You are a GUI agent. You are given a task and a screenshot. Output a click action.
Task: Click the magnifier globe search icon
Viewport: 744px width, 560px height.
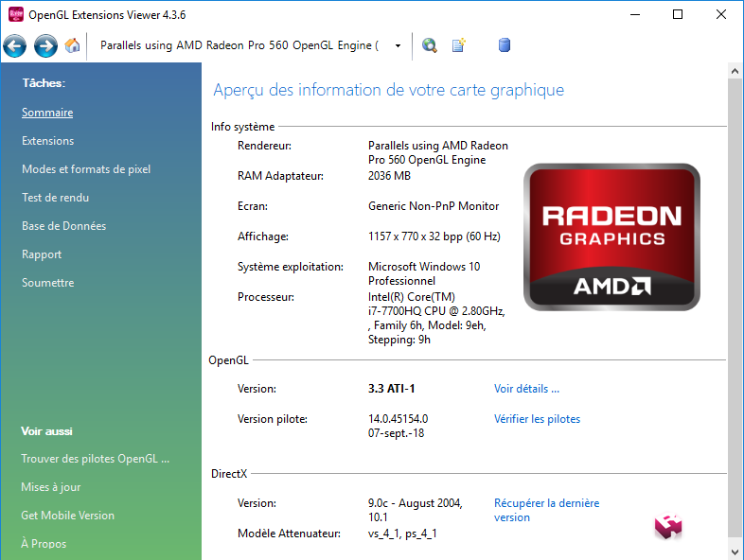[430, 45]
